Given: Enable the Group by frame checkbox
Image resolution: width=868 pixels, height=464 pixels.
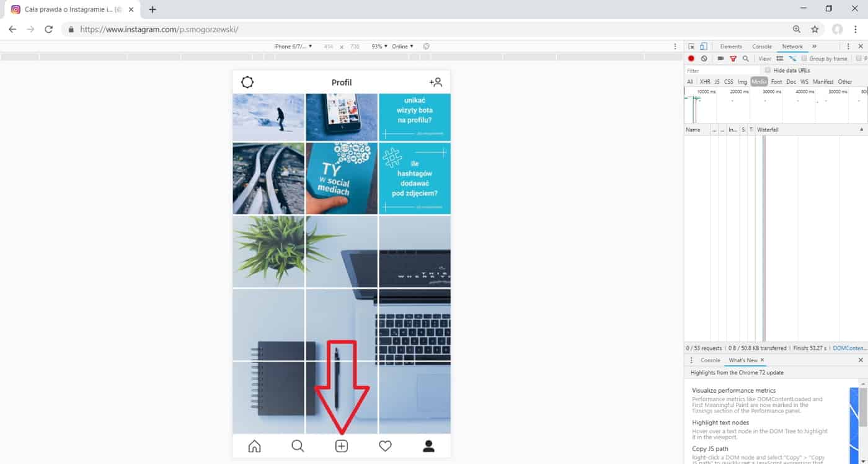Looking at the screenshot, I should (x=804, y=58).
